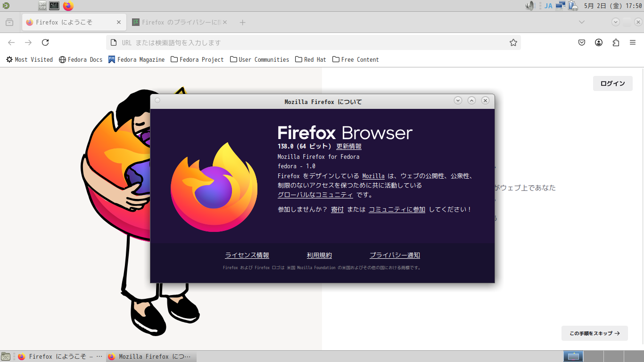Open the 利用規約 link
Viewport: 644px width, 362px height.
319,255
